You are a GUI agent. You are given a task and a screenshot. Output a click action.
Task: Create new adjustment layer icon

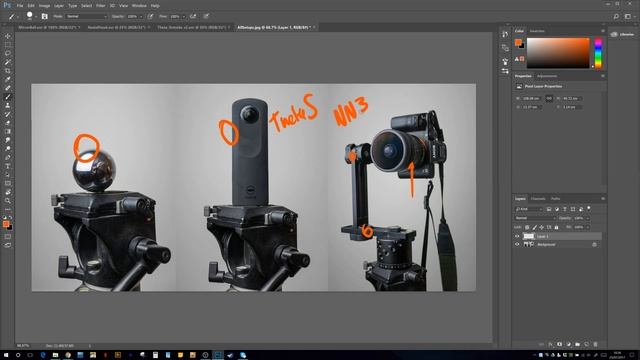tap(568, 344)
